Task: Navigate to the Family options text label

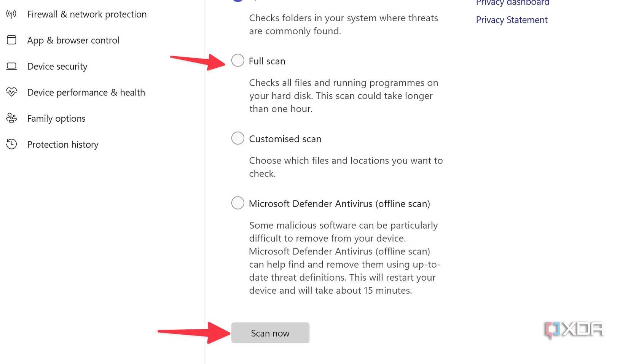Action: tap(56, 119)
